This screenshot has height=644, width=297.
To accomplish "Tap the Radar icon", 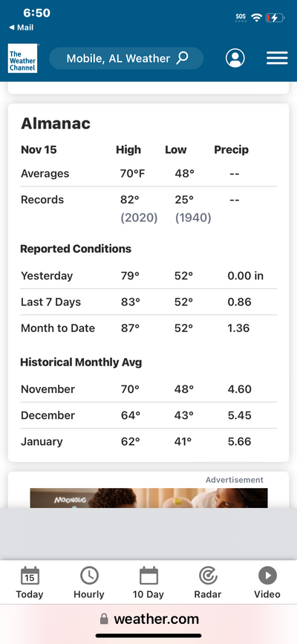I will click(x=208, y=576).
